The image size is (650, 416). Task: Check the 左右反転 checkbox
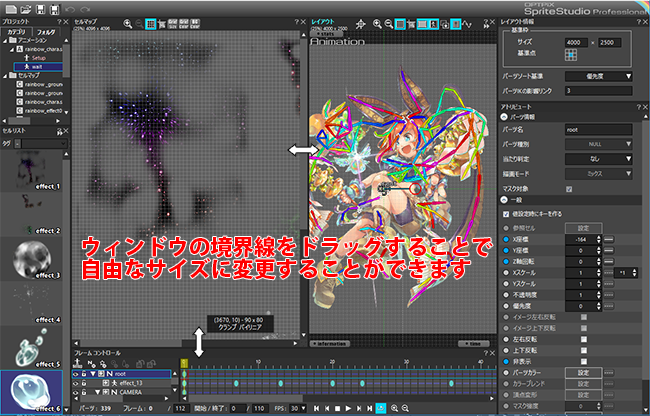point(584,339)
